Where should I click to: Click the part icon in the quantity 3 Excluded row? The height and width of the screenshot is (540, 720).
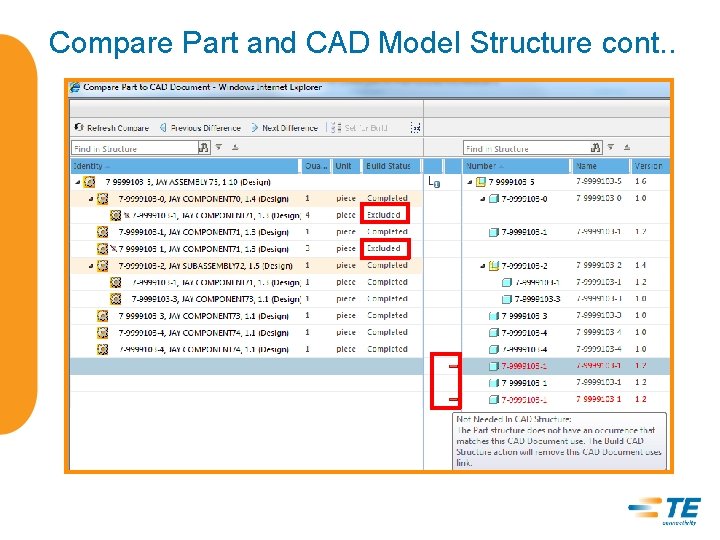coord(102,248)
